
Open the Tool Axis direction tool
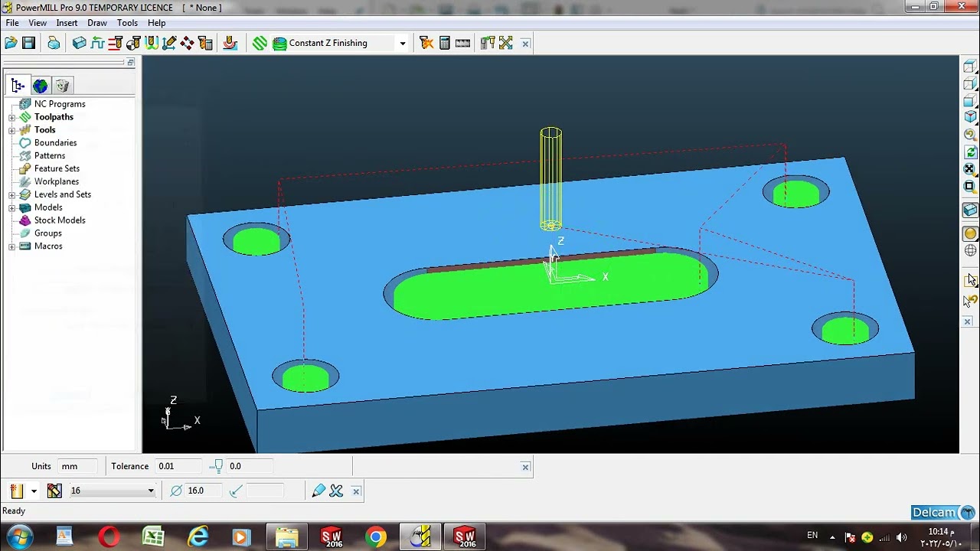click(x=169, y=43)
